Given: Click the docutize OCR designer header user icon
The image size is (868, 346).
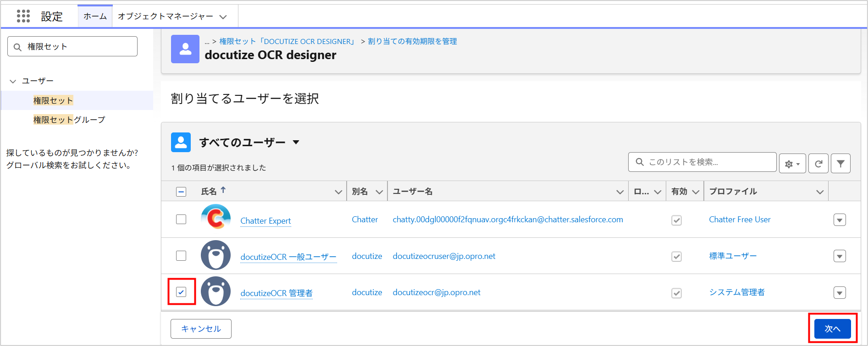Looking at the screenshot, I should 185,49.
